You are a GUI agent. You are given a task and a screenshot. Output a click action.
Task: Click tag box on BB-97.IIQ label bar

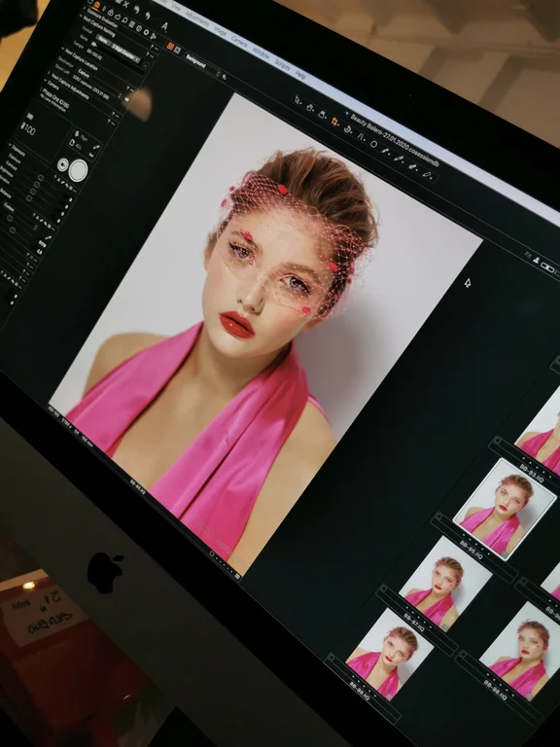click(384, 588)
